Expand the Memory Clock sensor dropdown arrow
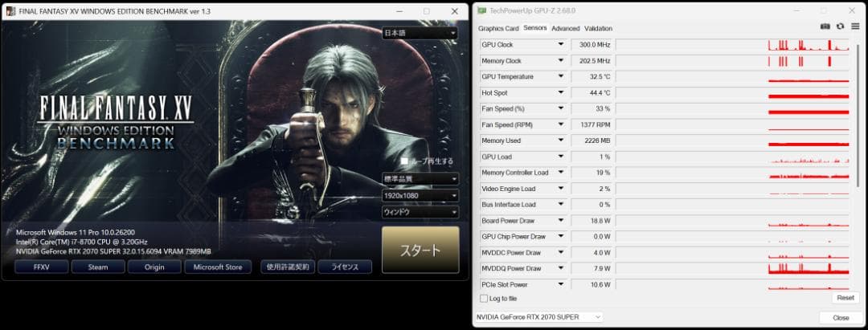868x330 pixels. tap(561, 60)
